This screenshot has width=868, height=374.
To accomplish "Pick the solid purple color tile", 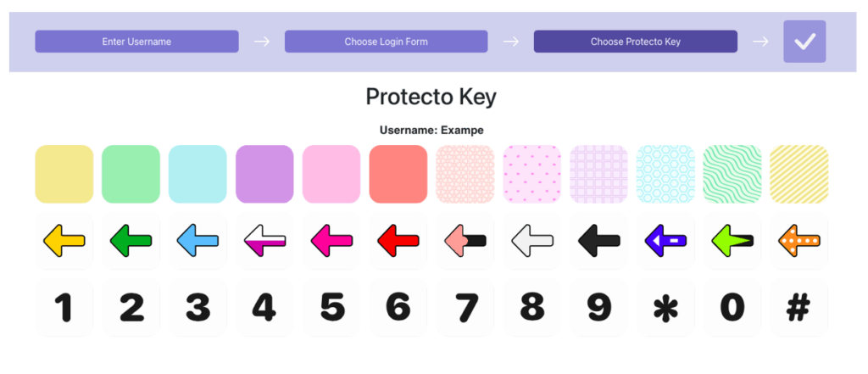I will (264, 174).
